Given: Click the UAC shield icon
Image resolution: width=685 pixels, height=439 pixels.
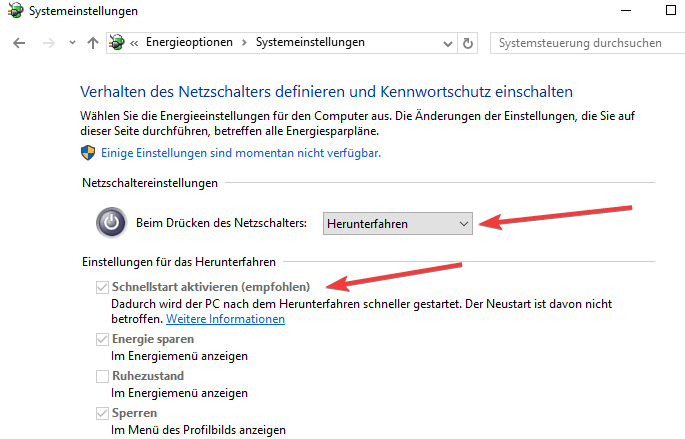Looking at the screenshot, I should click(x=88, y=153).
